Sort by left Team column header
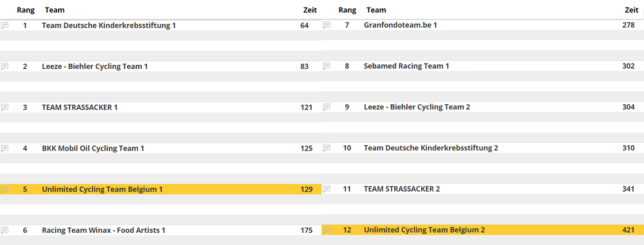 (x=55, y=10)
